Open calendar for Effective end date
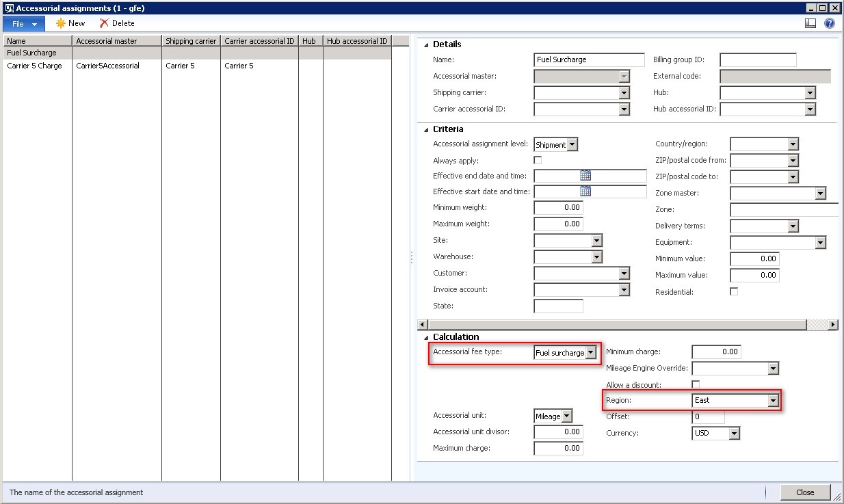The width and height of the screenshot is (844, 504). click(x=585, y=176)
